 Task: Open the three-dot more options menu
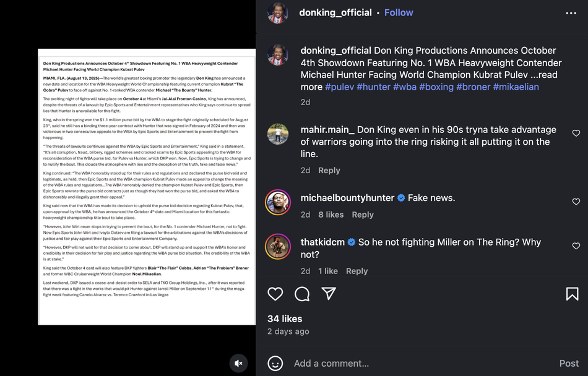click(571, 13)
